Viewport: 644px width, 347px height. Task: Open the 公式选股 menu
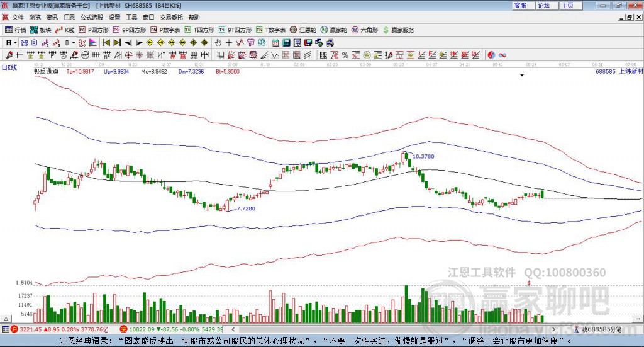[x=92, y=17]
